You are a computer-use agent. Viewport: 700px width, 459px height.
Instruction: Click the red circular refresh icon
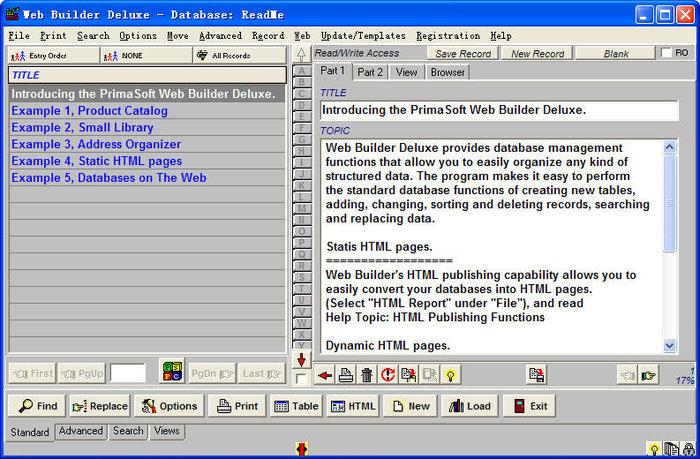388,375
